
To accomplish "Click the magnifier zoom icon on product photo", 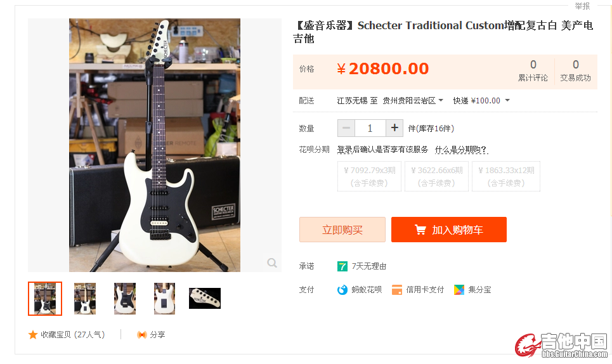I will click(x=272, y=263).
